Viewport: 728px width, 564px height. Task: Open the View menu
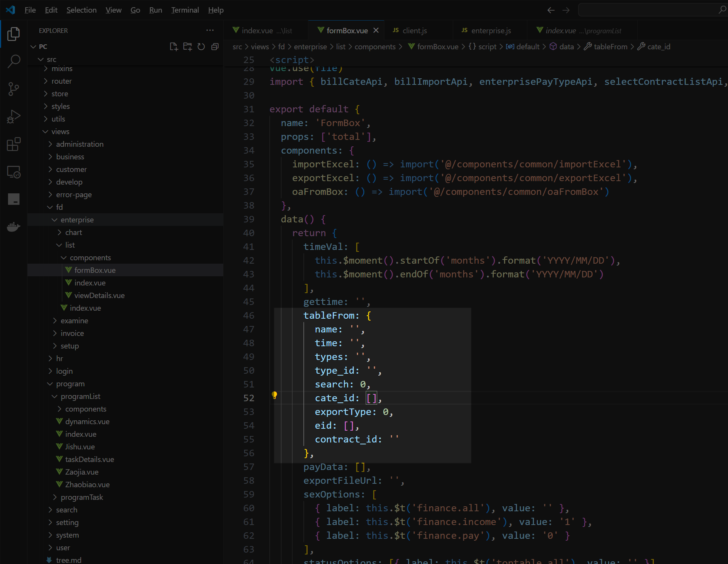coord(113,10)
